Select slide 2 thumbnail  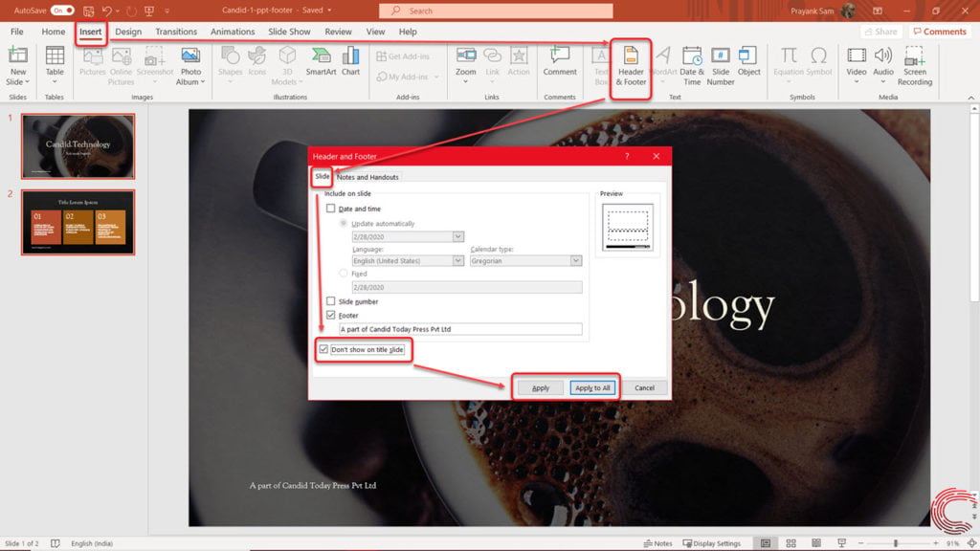coord(78,222)
